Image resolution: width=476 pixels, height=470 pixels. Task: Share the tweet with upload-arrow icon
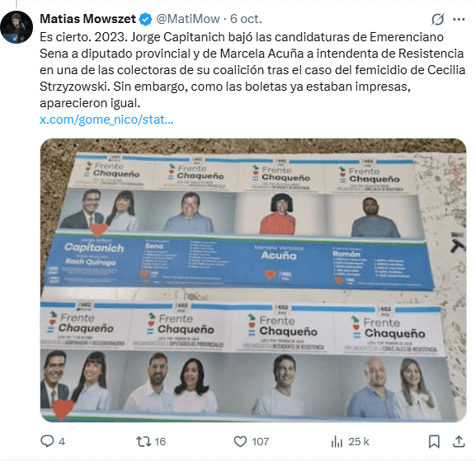click(x=459, y=442)
